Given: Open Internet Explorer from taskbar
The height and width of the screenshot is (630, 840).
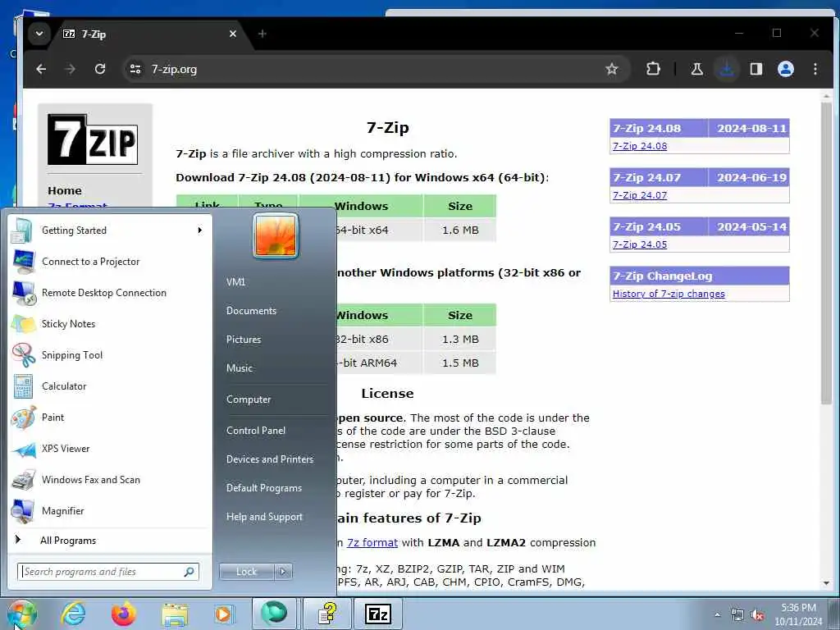Looking at the screenshot, I should pyautogui.click(x=73, y=614).
